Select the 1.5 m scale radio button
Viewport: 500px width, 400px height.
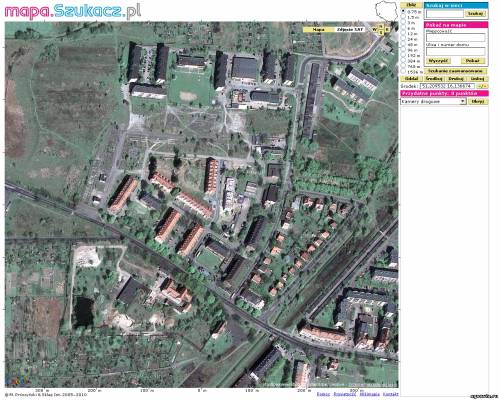coord(403,16)
